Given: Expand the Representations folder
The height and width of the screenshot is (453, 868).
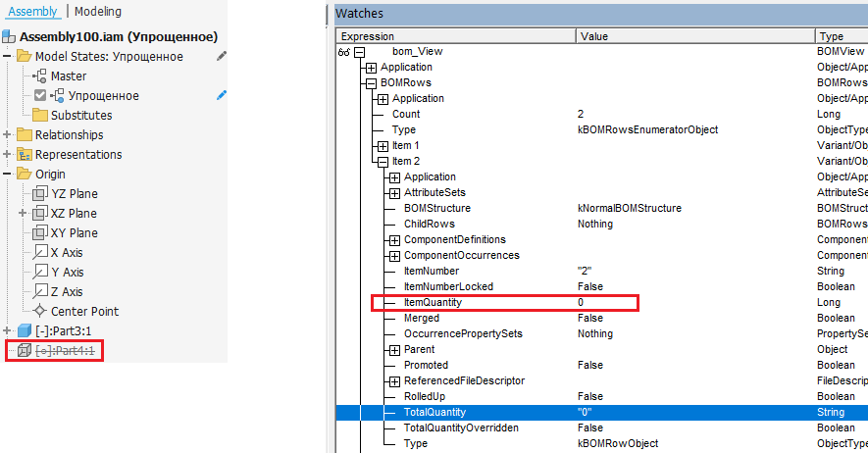Looking at the screenshot, I should click(x=7, y=154).
